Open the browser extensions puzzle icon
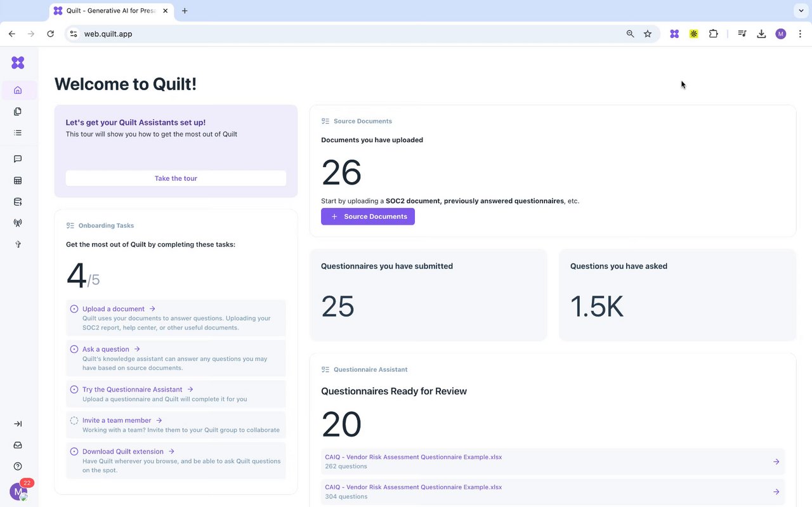This screenshot has height=507, width=812. click(714, 34)
